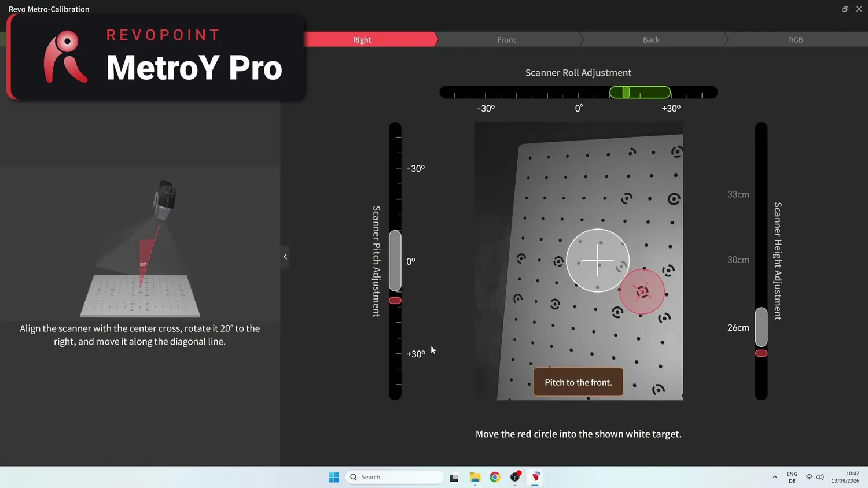
Task: Open the Windows Start menu
Action: tap(334, 477)
